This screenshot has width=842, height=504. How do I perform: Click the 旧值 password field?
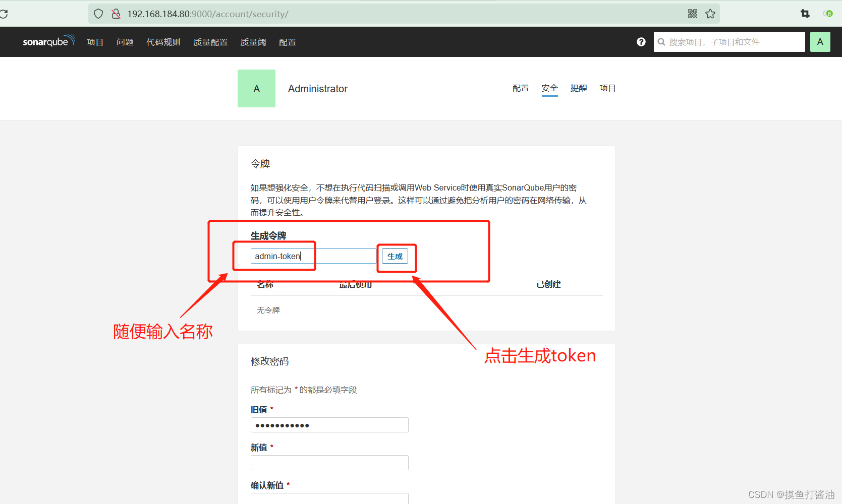[329, 425]
